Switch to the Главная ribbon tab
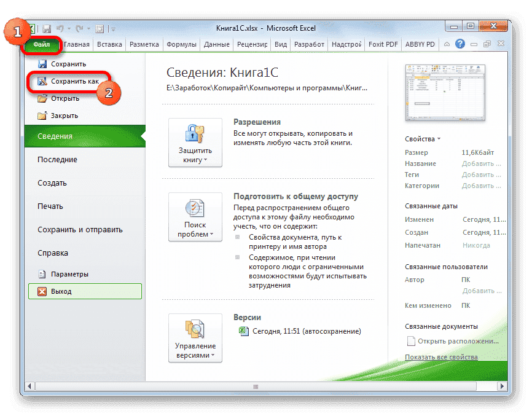The height and width of the screenshot is (416, 532). pyautogui.click(x=76, y=44)
